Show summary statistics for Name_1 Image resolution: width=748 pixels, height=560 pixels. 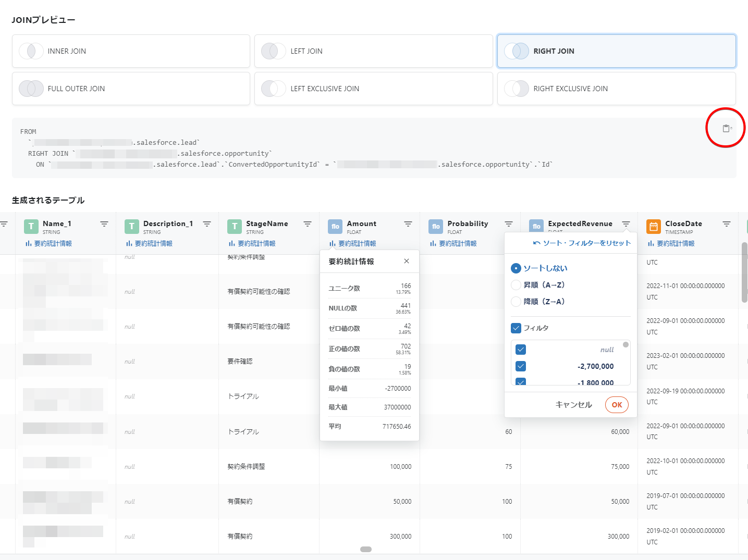coord(48,243)
